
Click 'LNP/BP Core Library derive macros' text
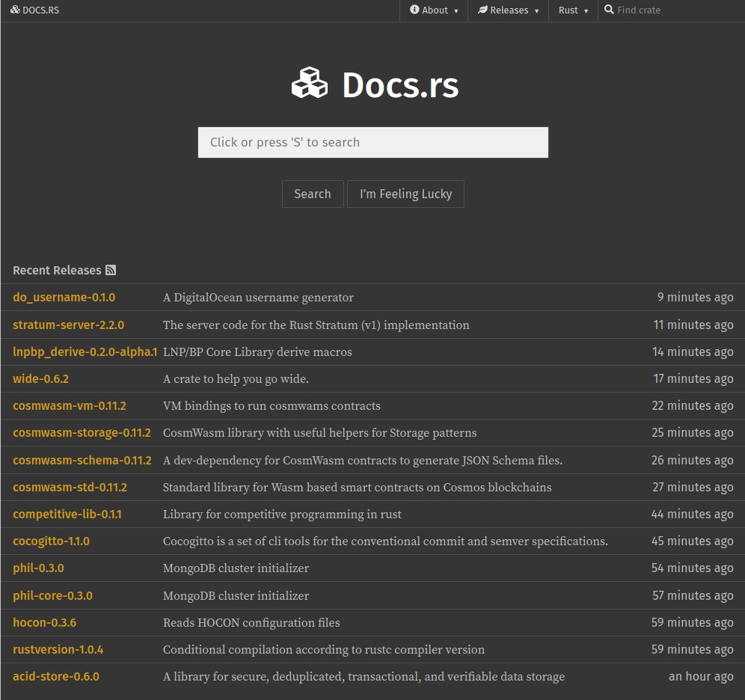click(257, 352)
